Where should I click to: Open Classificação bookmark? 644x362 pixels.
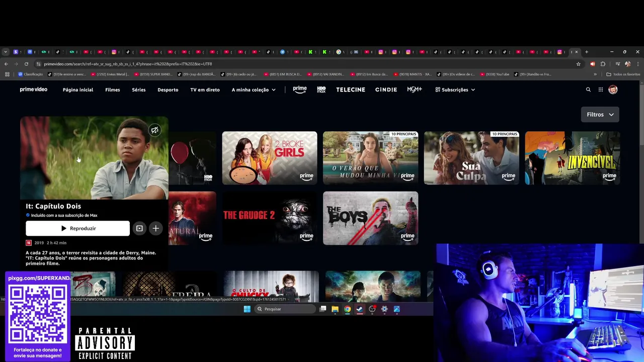click(x=31, y=74)
